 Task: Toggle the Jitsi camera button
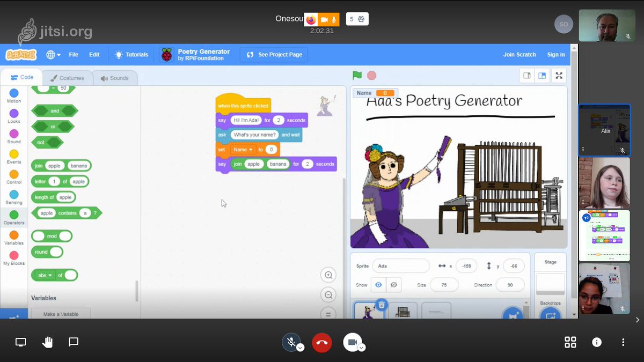pos(353,342)
